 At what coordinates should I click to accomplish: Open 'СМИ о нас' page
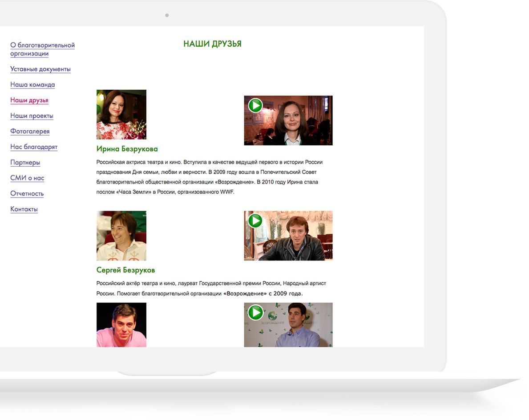[27, 178]
